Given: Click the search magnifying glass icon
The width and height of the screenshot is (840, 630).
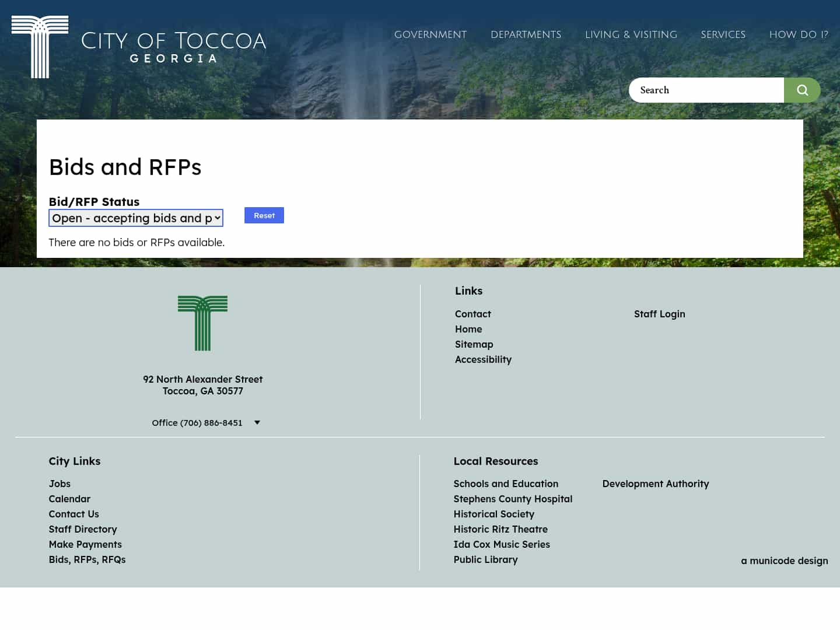Looking at the screenshot, I should pyautogui.click(x=802, y=90).
